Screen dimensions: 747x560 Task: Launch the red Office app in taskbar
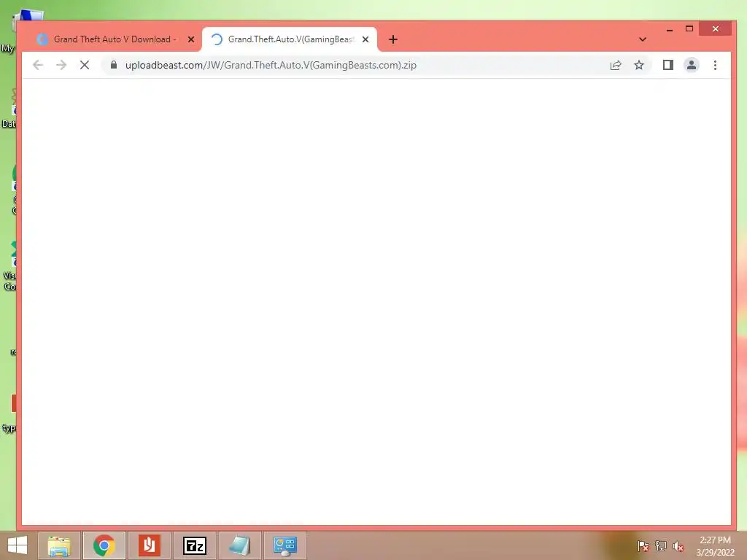coord(149,545)
